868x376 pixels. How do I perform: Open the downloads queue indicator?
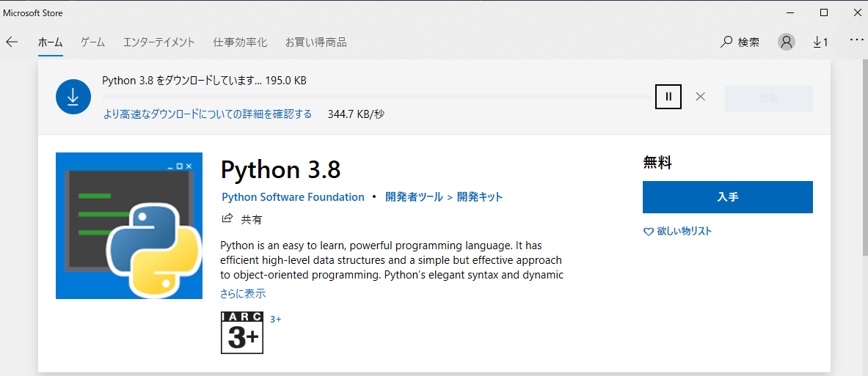pos(820,42)
